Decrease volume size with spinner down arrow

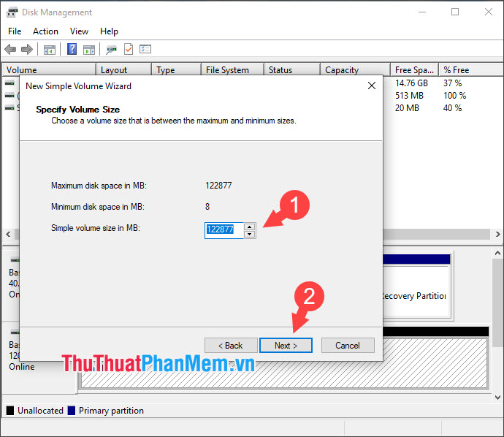click(x=249, y=234)
